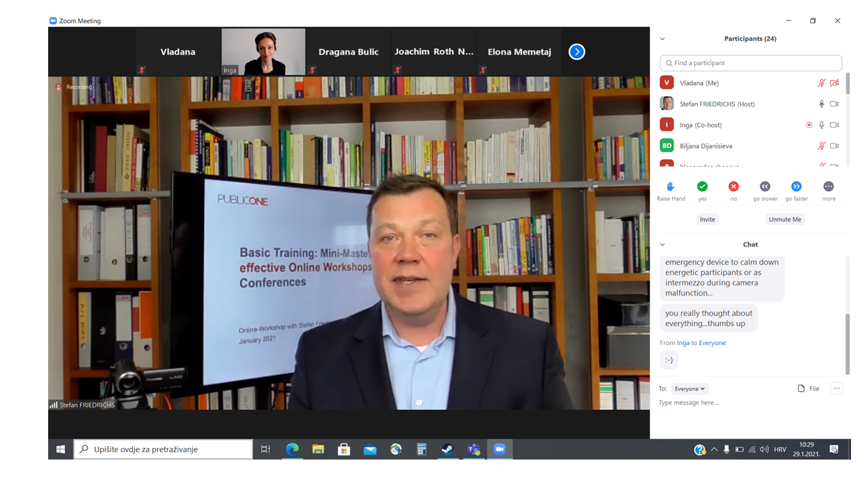Open Microsoft Edge from taskbar
This screenshot has height=488, width=868.
pos(292,449)
